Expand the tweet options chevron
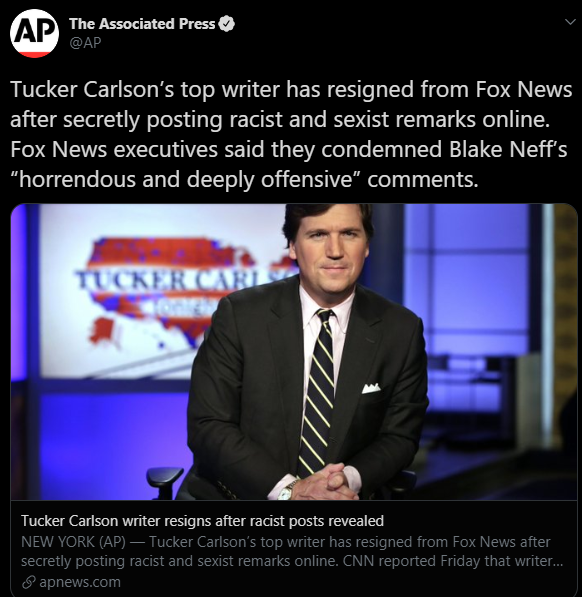The width and height of the screenshot is (582, 597). point(570,22)
